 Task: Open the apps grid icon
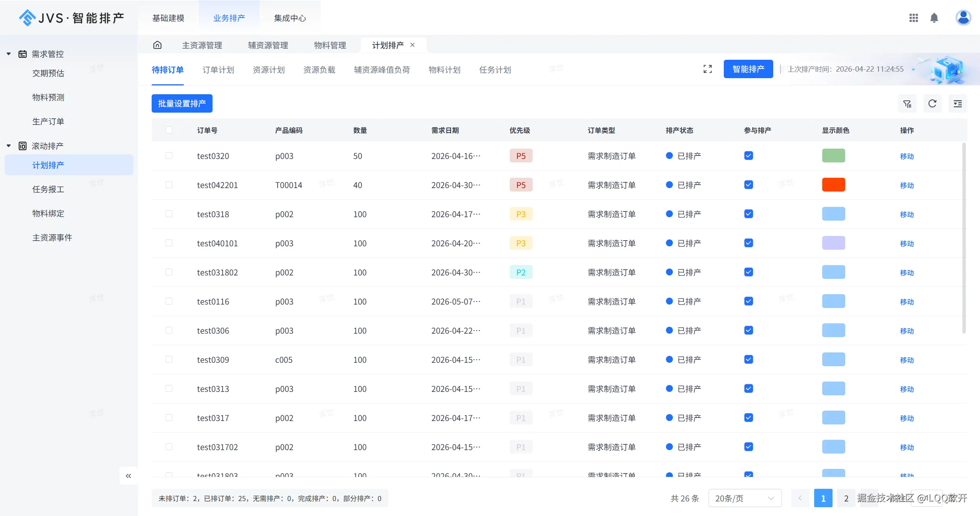[914, 18]
